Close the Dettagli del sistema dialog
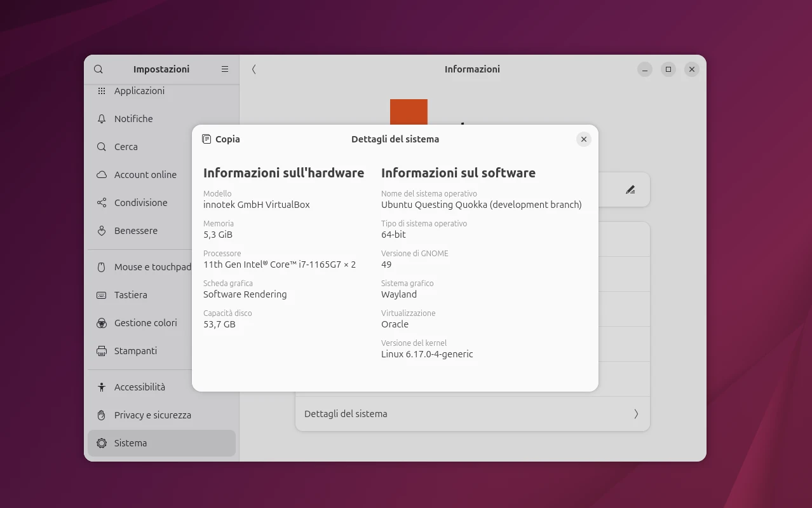 583,139
